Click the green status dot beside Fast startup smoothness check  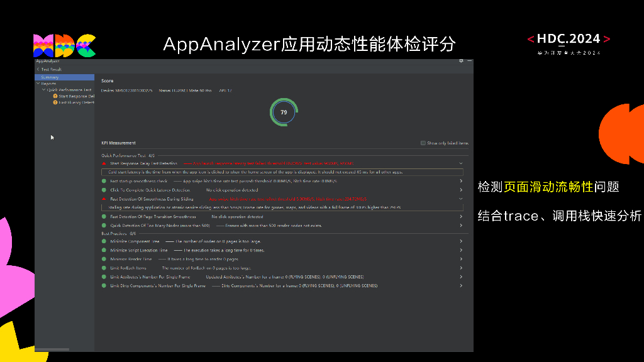point(106,181)
